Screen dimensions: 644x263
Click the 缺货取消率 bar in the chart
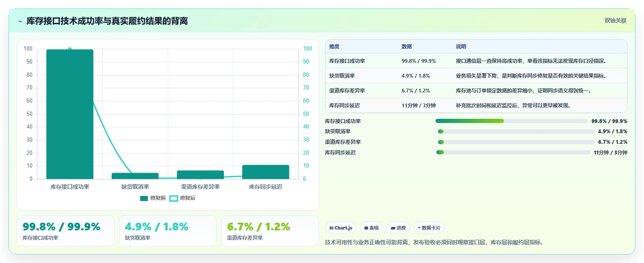tap(135, 176)
